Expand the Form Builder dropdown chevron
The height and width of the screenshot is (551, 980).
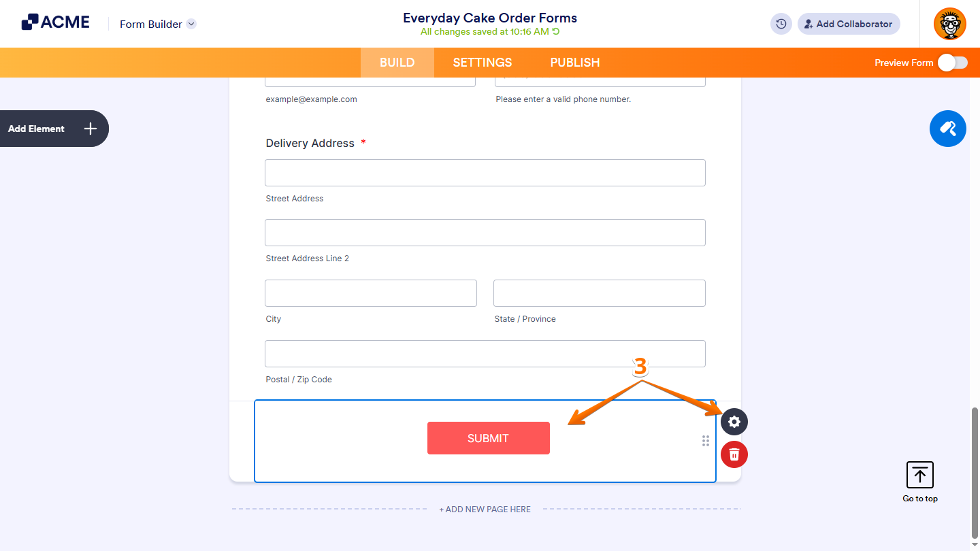[x=191, y=24]
